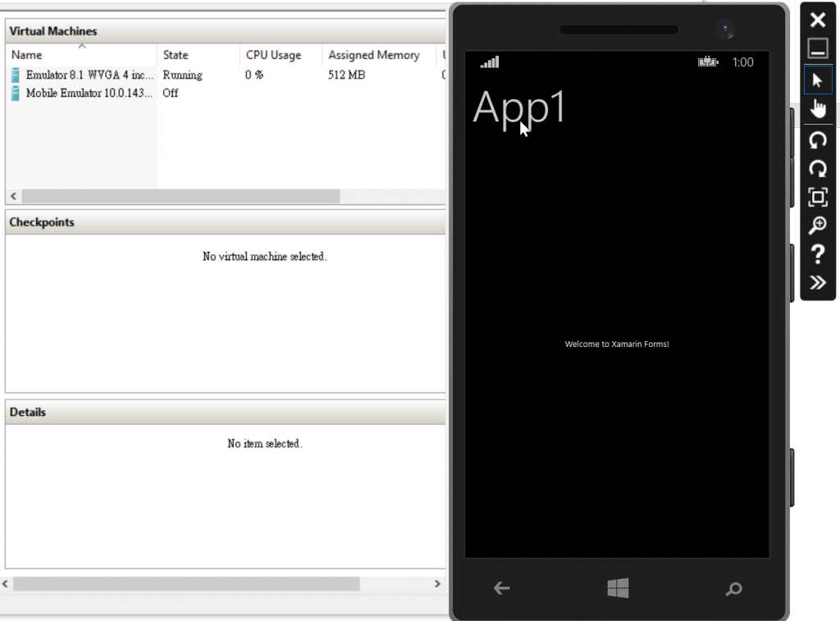Tap the 1:00 clock in status bar
The height and width of the screenshot is (621, 840).
click(x=742, y=62)
